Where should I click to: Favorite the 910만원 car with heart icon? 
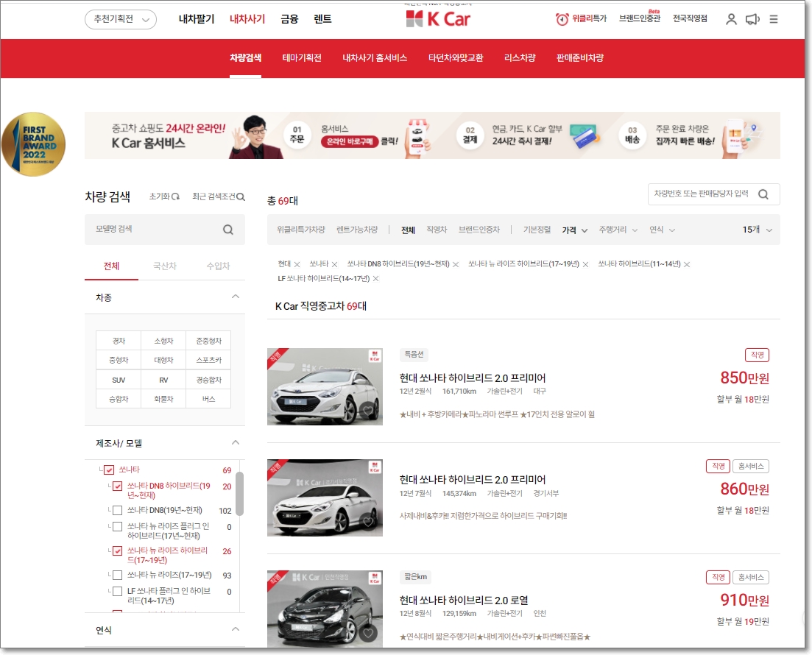(x=368, y=633)
